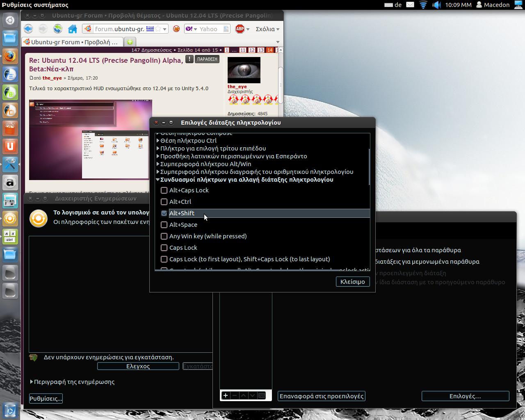Image resolution: width=525 pixels, height=420 pixels.
Task: Open Adblock Plus dropdown arrow
Action: [248, 29]
